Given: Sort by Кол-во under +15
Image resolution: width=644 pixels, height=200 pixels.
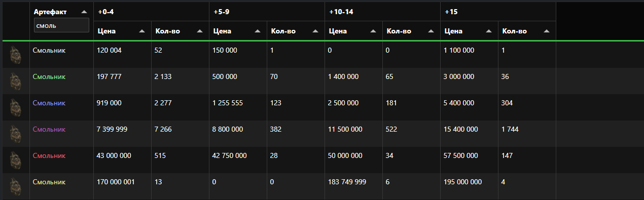Looking at the screenshot, I should (546, 31).
